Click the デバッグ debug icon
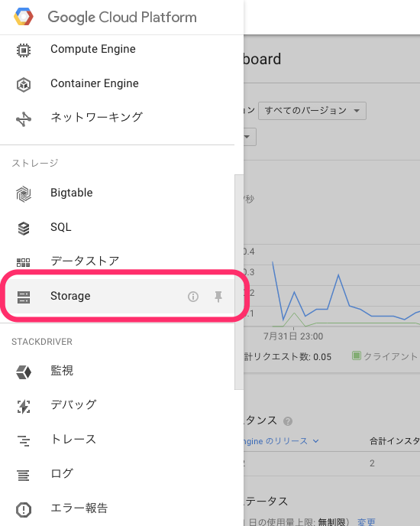This screenshot has height=526, width=420. (x=24, y=407)
